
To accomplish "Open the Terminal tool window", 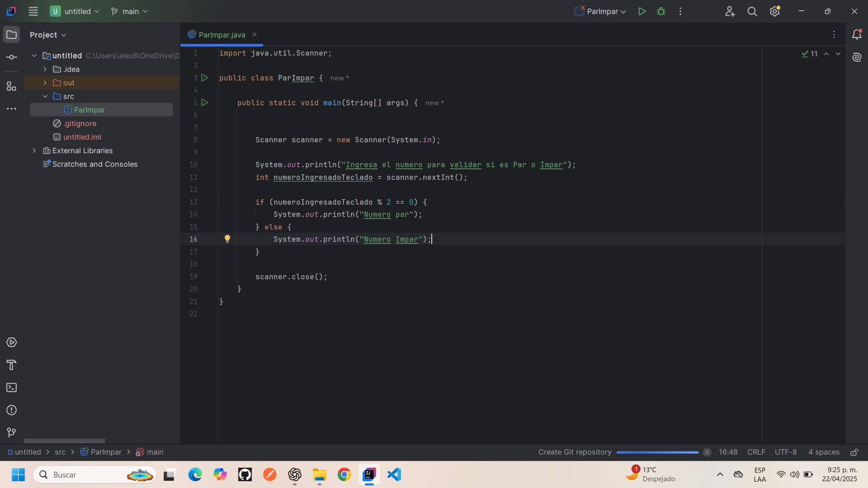I will (11, 388).
